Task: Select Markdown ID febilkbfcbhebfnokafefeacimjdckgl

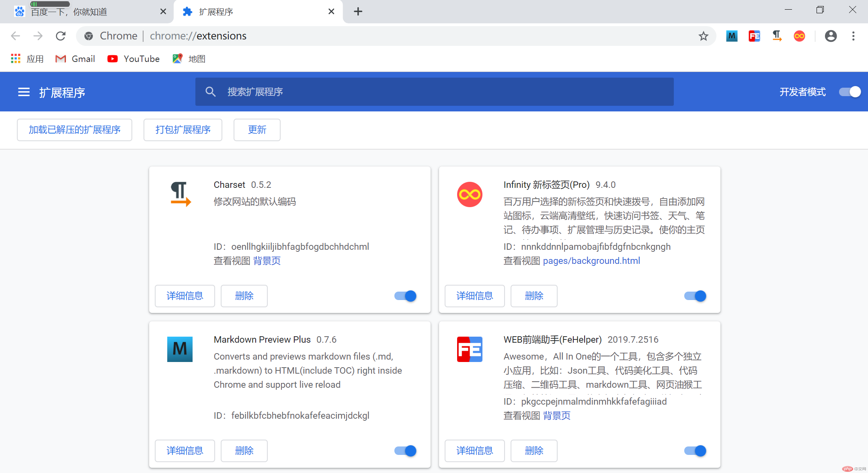Action: pyautogui.click(x=300, y=415)
